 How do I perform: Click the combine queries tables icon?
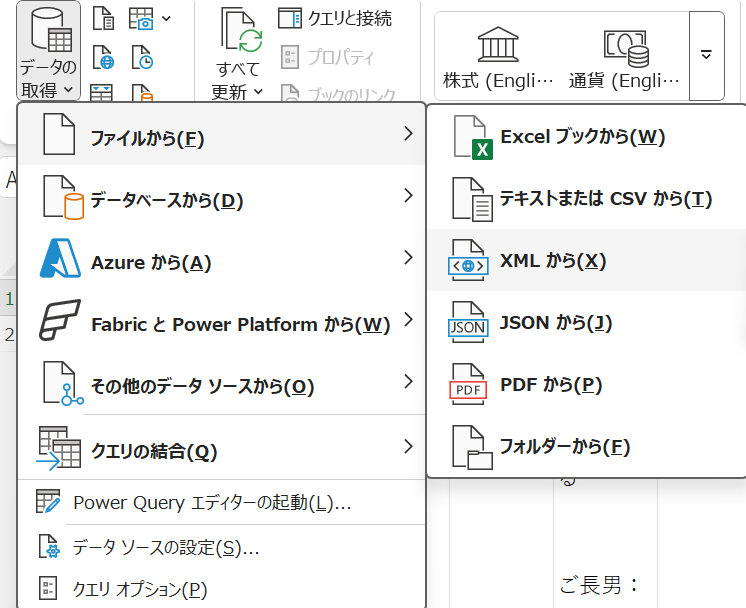tap(59, 448)
